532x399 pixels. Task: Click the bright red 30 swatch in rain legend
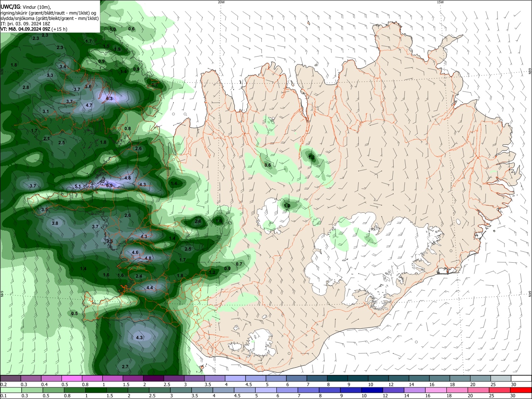click(521, 390)
